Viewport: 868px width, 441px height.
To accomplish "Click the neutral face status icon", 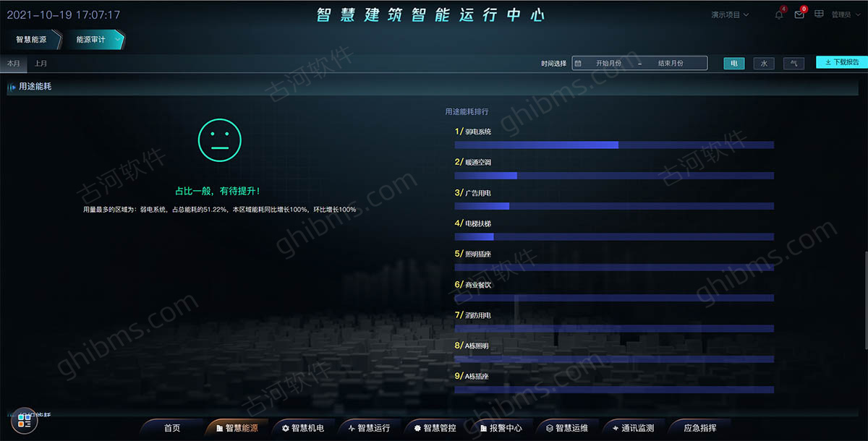I will [220, 138].
